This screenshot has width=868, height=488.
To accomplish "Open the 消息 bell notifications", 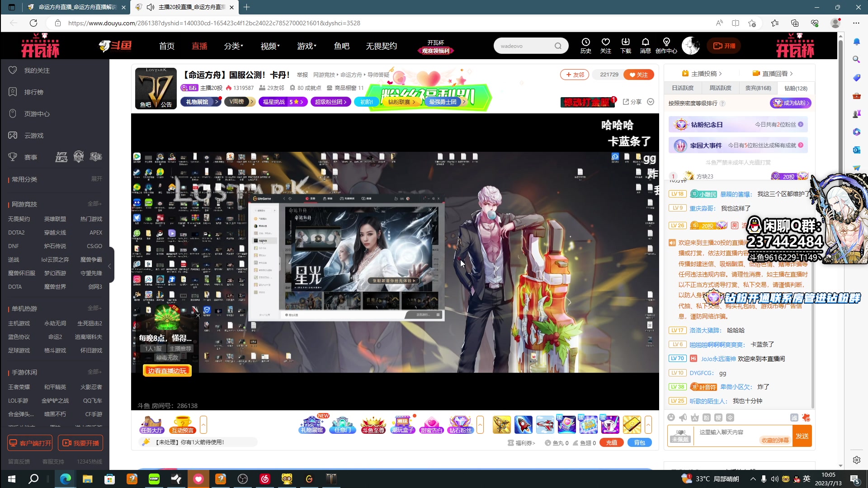I will [x=646, y=46].
